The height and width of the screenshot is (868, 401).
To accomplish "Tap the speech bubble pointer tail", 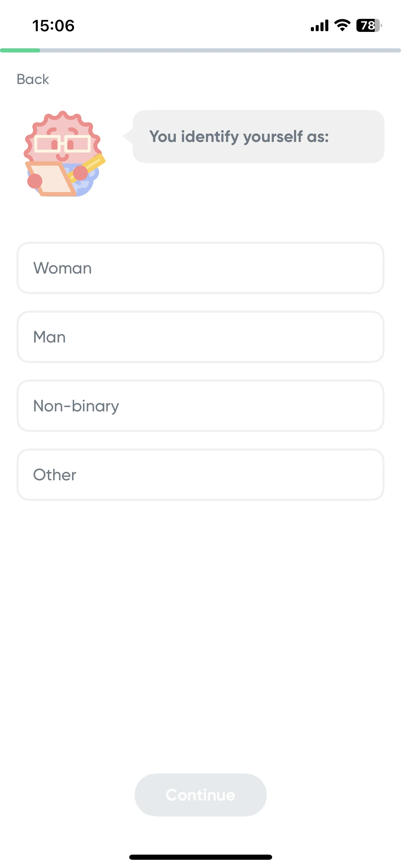I will (x=128, y=136).
